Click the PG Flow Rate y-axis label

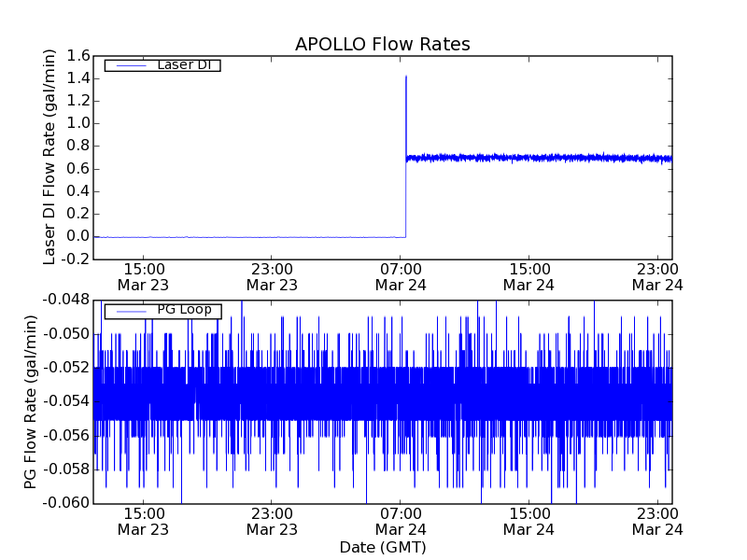tap(31, 401)
